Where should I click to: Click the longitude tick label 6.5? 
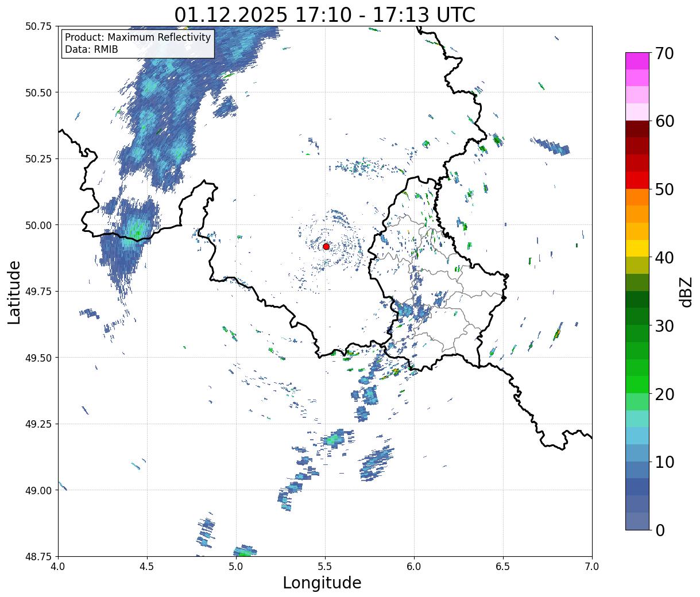[503, 567]
